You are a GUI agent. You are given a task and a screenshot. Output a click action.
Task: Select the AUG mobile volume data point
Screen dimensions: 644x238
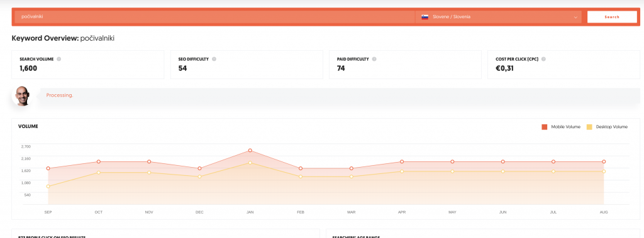point(604,161)
